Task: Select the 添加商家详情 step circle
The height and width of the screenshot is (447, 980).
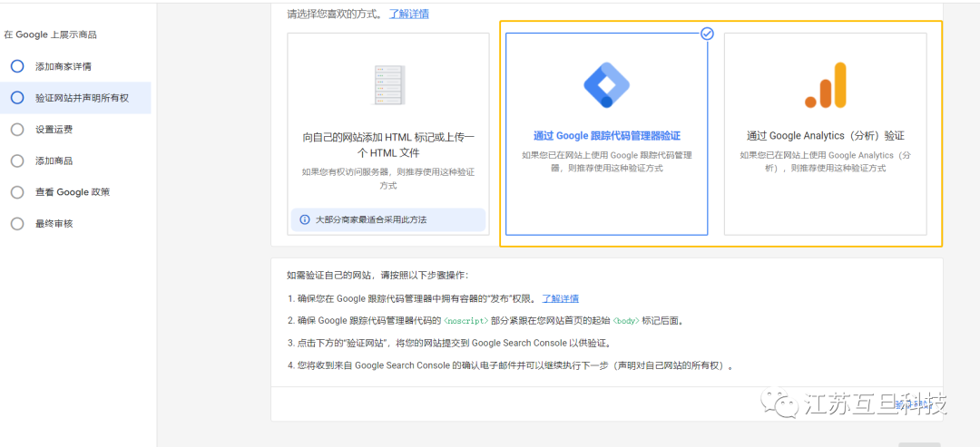Action: (17, 66)
